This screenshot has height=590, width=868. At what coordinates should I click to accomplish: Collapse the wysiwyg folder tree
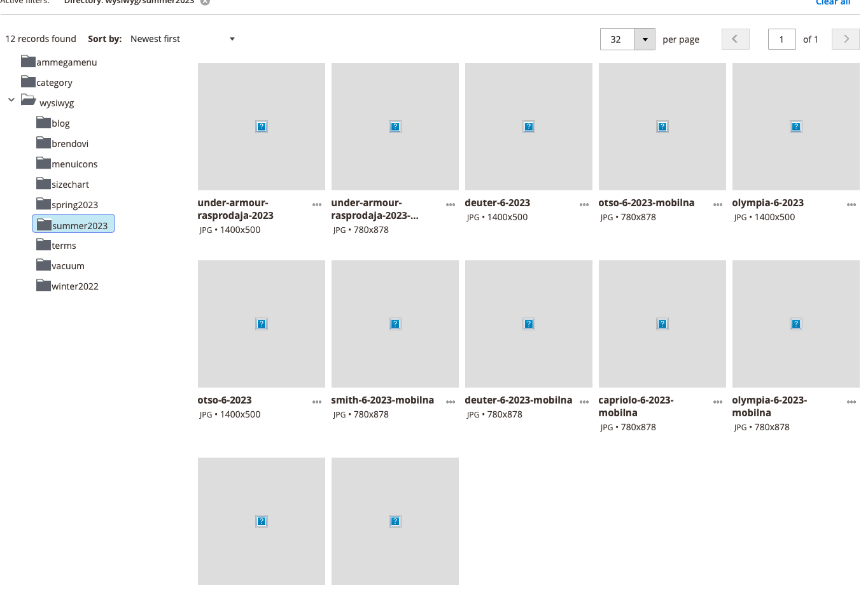pyautogui.click(x=11, y=100)
